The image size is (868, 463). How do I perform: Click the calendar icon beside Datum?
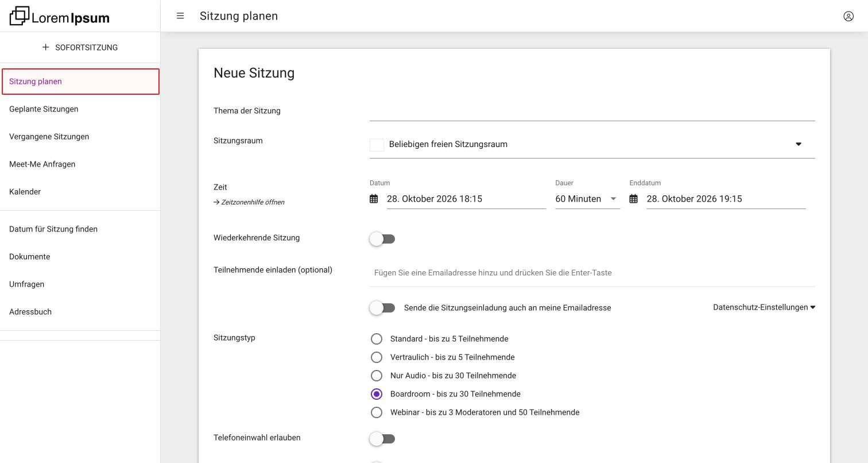coord(374,199)
